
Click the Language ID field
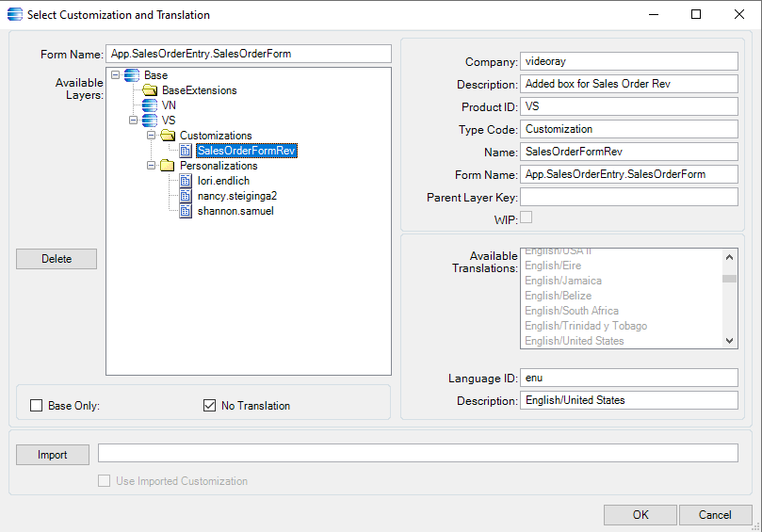629,378
